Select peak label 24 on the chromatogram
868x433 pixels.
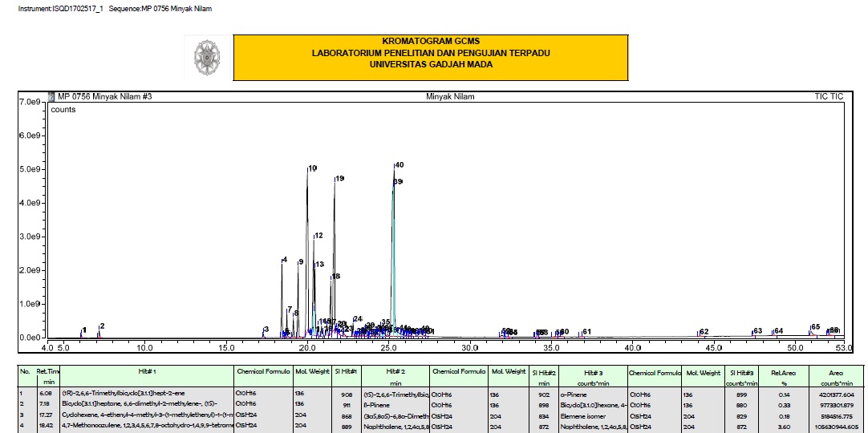click(358, 319)
